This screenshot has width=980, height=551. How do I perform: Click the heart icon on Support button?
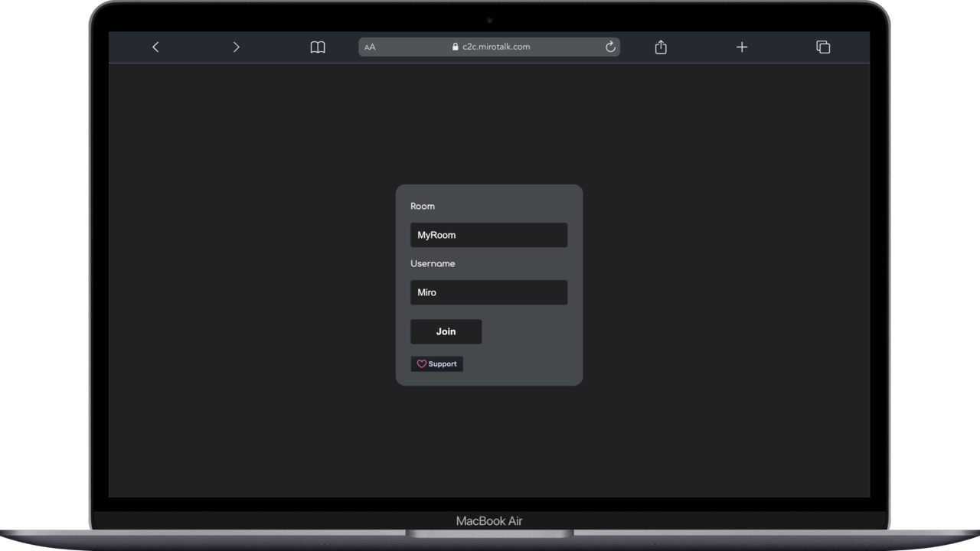coord(422,364)
